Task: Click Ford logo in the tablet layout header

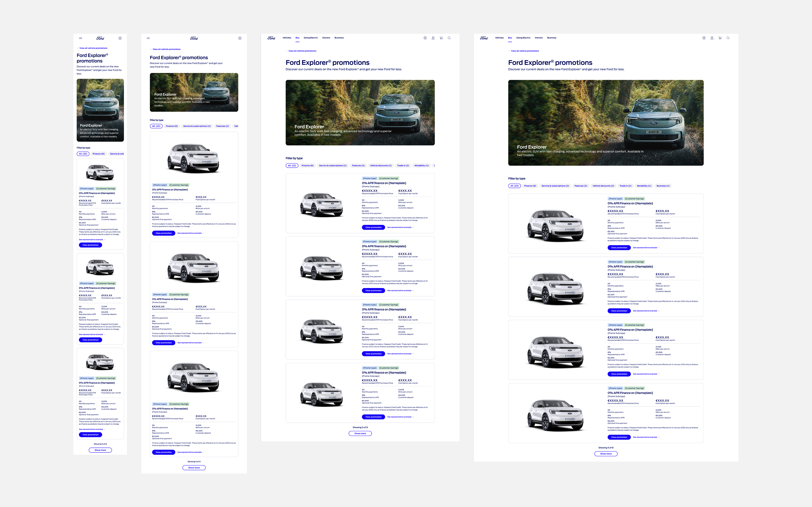Action: pos(194,38)
